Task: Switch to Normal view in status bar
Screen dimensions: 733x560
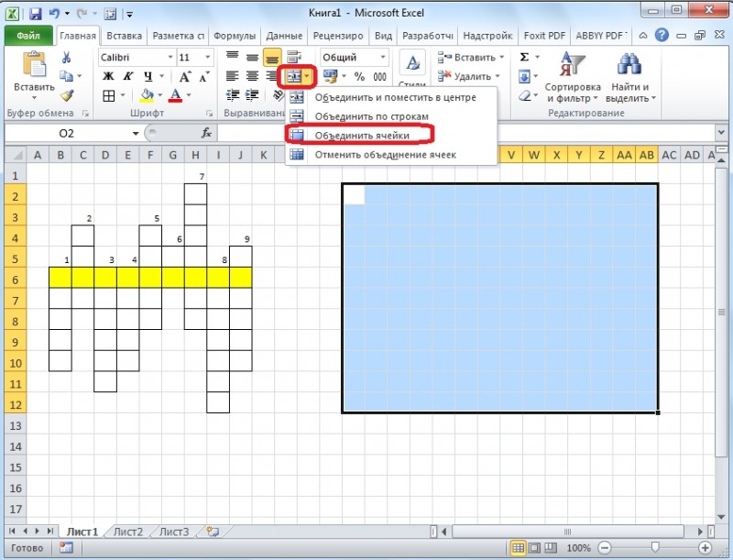Action: [x=518, y=547]
